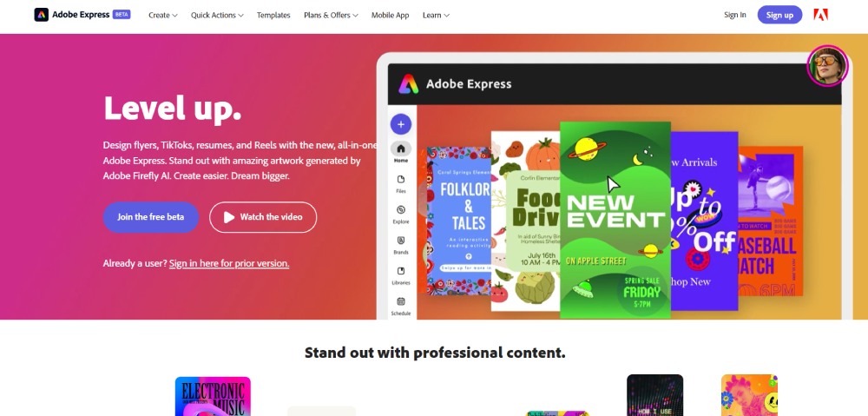The width and height of the screenshot is (868, 416).
Task: Expand the Learn dropdown menu
Action: 436,16
